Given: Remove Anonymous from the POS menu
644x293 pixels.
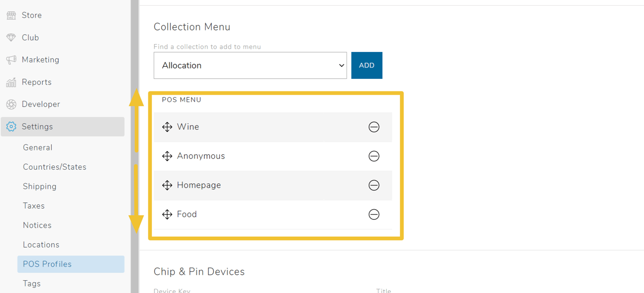Looking at the screenshot, I should pos(374,156).
